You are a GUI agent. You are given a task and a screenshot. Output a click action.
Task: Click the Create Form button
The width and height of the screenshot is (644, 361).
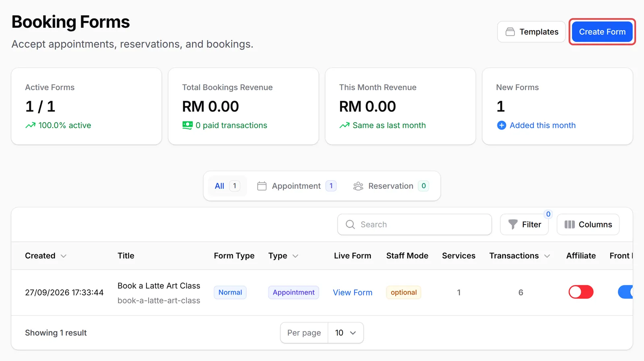pyautogui.click(x=602, y=32)
